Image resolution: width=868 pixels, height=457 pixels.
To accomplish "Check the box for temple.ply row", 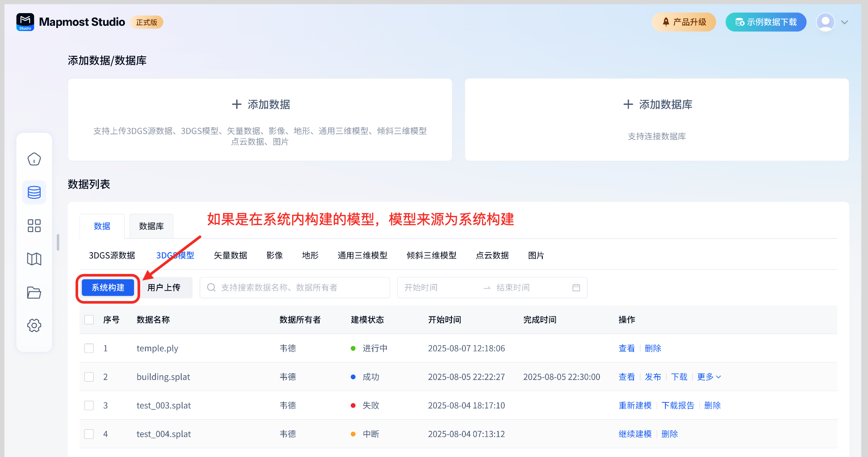I will tap(89, 348).
